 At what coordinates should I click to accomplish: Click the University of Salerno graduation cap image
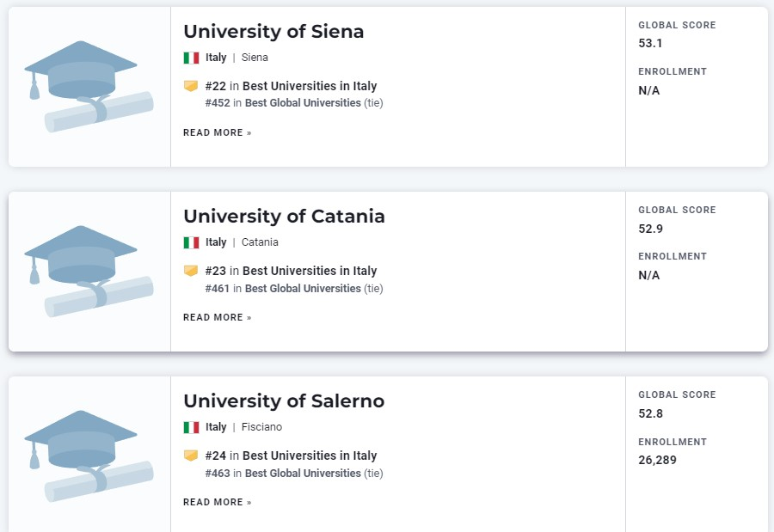pyautogui.click(x=89, y=456)
